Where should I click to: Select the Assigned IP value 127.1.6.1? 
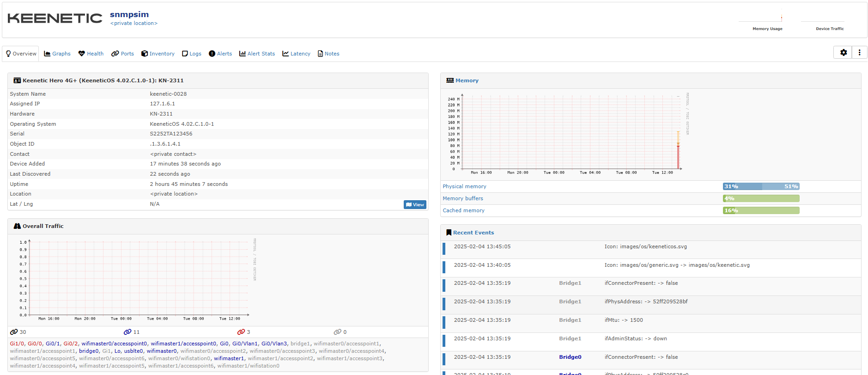[162, 104]
